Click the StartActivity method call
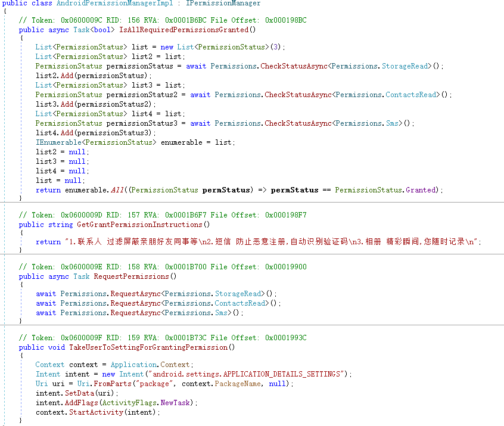 pos(96,412)
